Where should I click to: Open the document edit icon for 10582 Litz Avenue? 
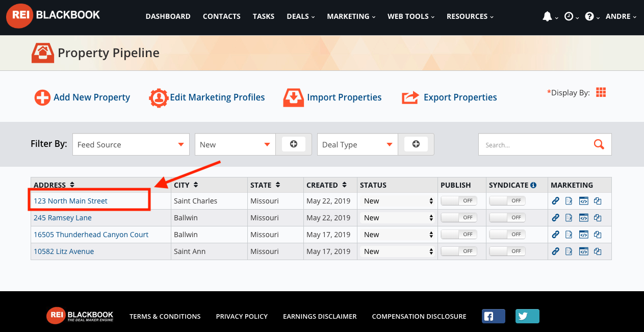click(x=569, y=251)
